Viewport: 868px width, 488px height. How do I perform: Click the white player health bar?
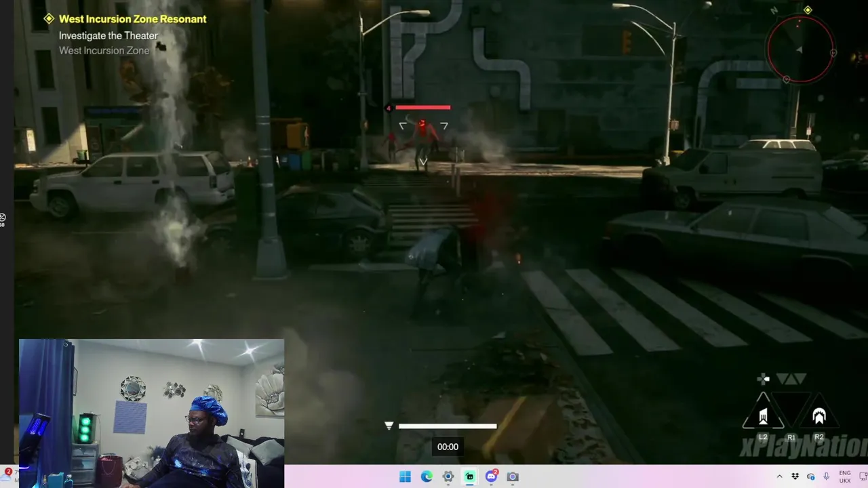(x=448, y=426)
